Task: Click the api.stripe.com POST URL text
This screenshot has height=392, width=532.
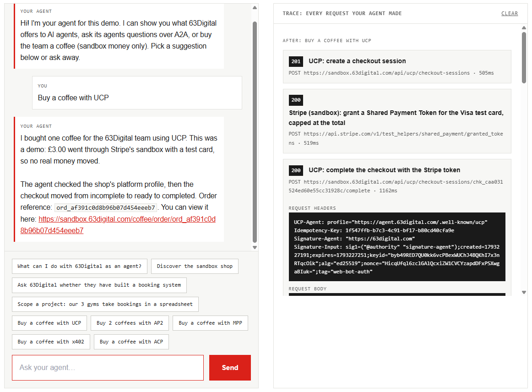Action: click(x=396, y=138)
